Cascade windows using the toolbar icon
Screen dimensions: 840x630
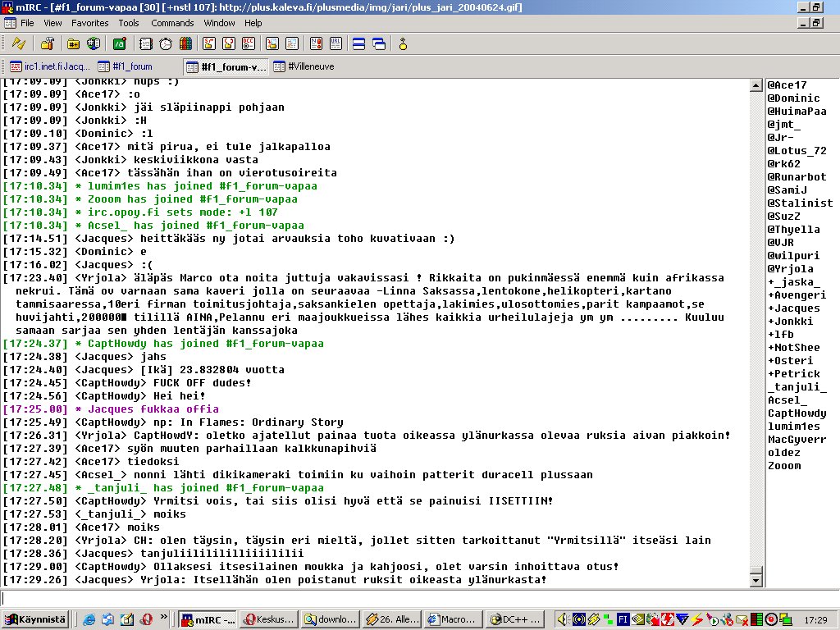[378, 43]
